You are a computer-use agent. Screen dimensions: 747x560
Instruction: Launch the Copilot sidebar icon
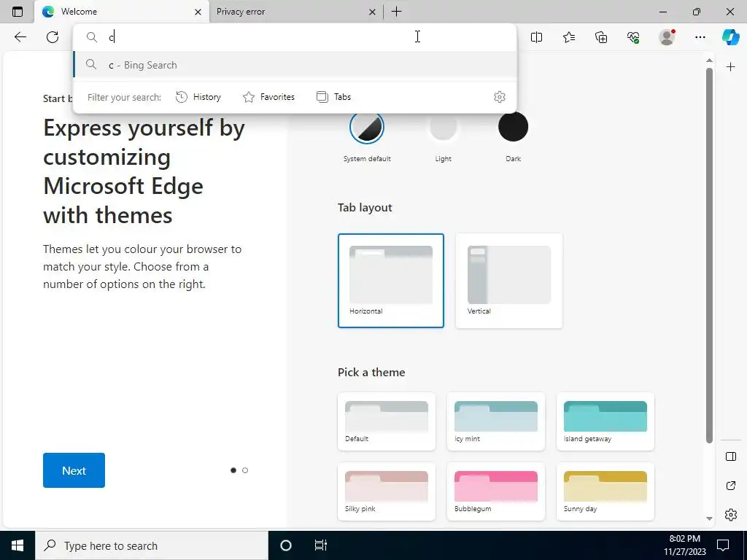[x=730, y=36]
